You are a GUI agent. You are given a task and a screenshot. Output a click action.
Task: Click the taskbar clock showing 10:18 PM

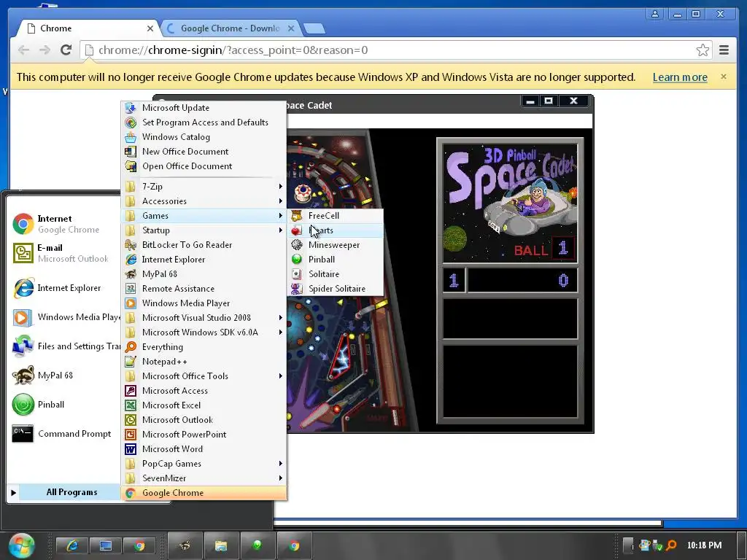click(x=704, y=545)
